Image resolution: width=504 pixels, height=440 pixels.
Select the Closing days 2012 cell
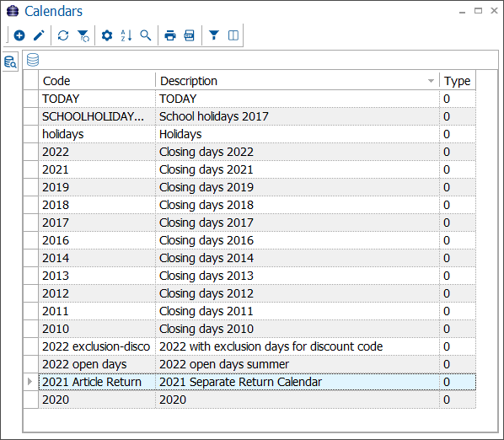298,293
